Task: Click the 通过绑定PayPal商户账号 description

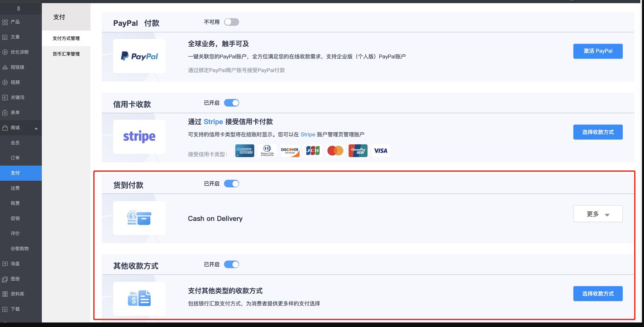Action: point(236,70)
